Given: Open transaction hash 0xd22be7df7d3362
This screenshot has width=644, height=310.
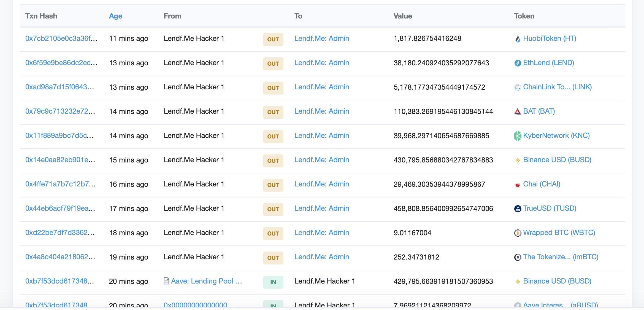Looking at the screenshot, I should click(60, 232).
